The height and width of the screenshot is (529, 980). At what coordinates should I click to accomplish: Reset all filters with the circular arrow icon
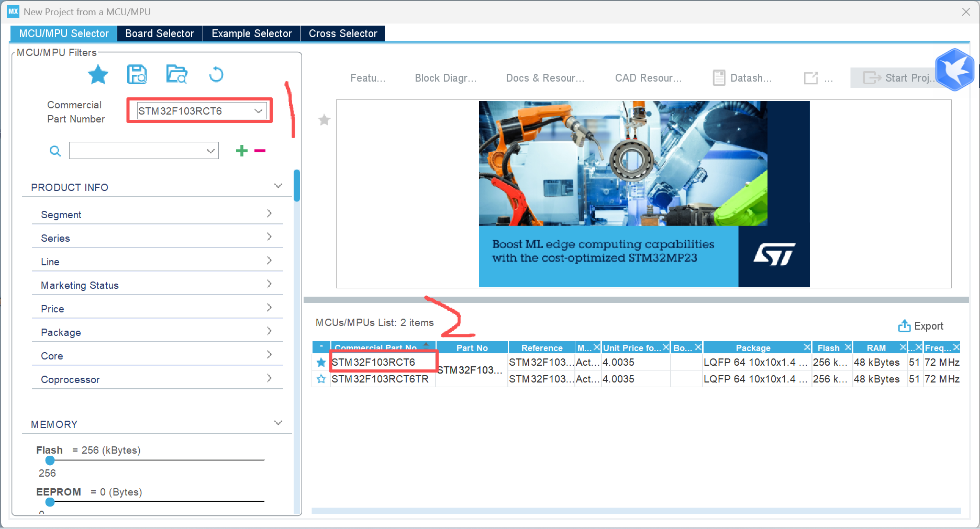(x=216, y=75)
